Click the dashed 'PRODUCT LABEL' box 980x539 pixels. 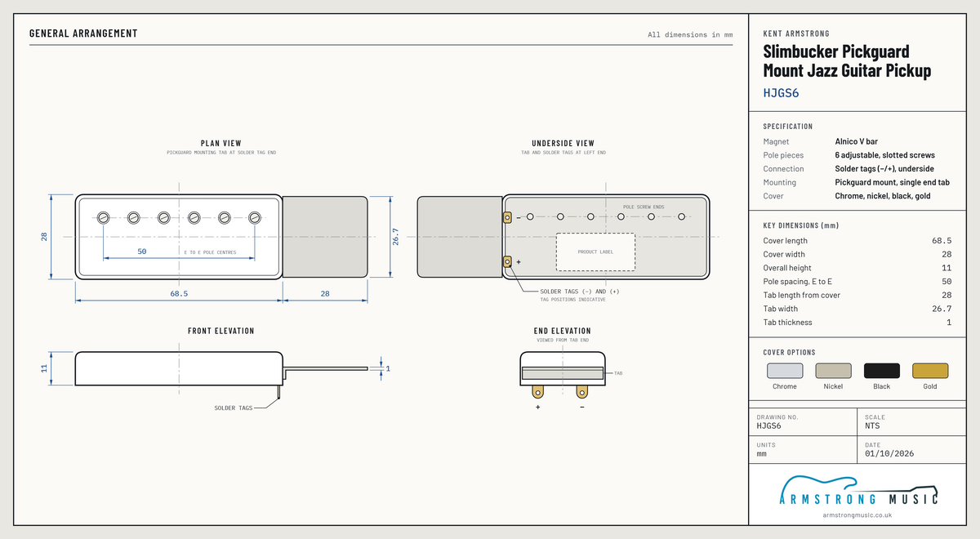pyautogui.click(x=595, y=252)
